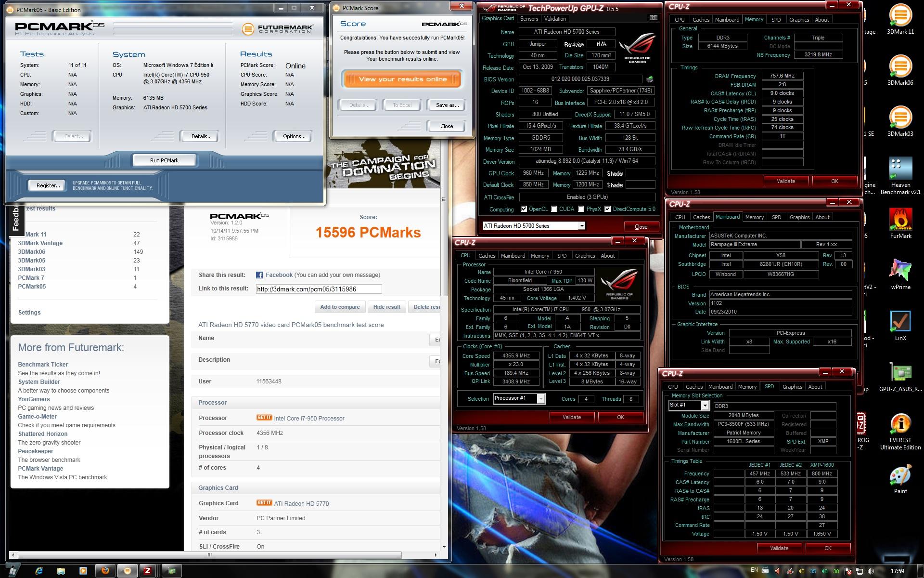Toggle the CUDA checkbox in GPU-Z
This screenshot has height=578, width=924.
pyautogui.click(x=554, y=209)
